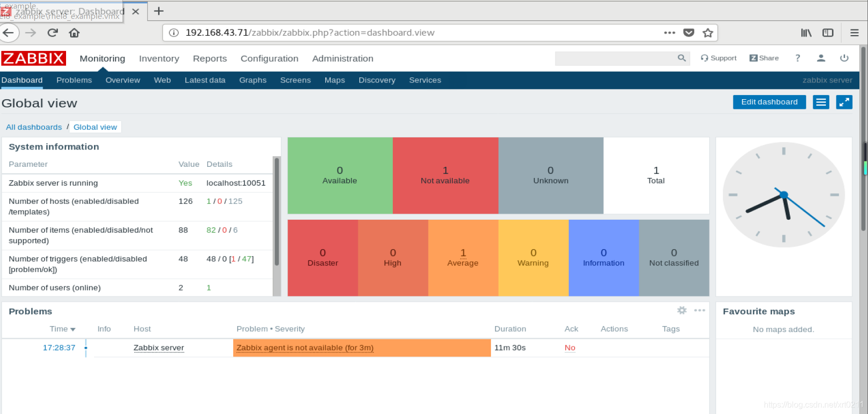Reload the page with the refresh icon
868x414 pixels.
52,33
